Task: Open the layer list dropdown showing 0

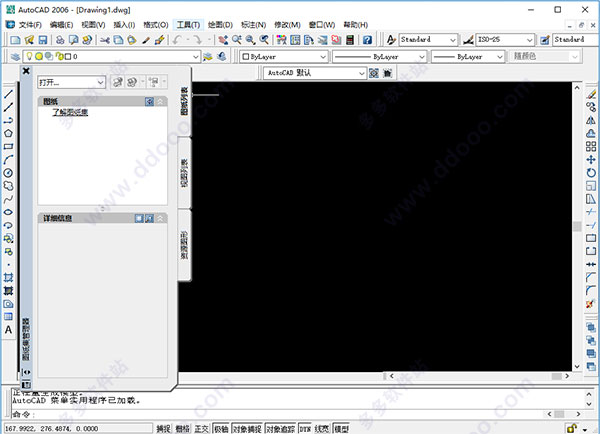Action: pyautogui.click(x=111, y=57)
